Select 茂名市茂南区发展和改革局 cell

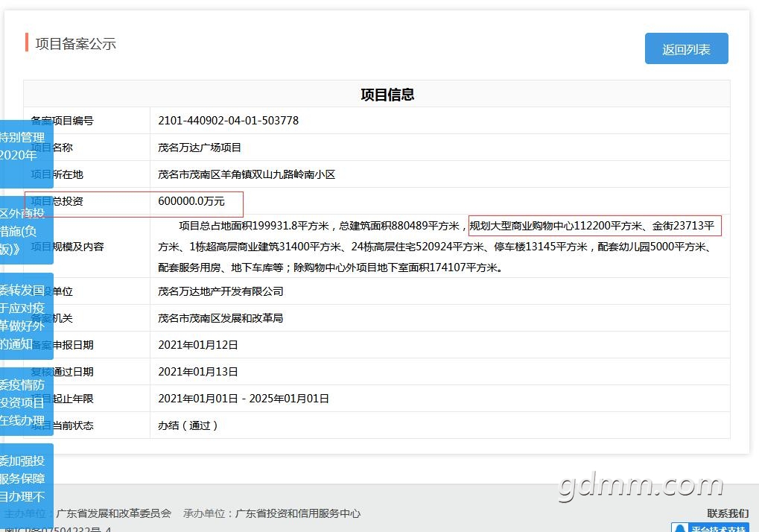coord(220,318)
